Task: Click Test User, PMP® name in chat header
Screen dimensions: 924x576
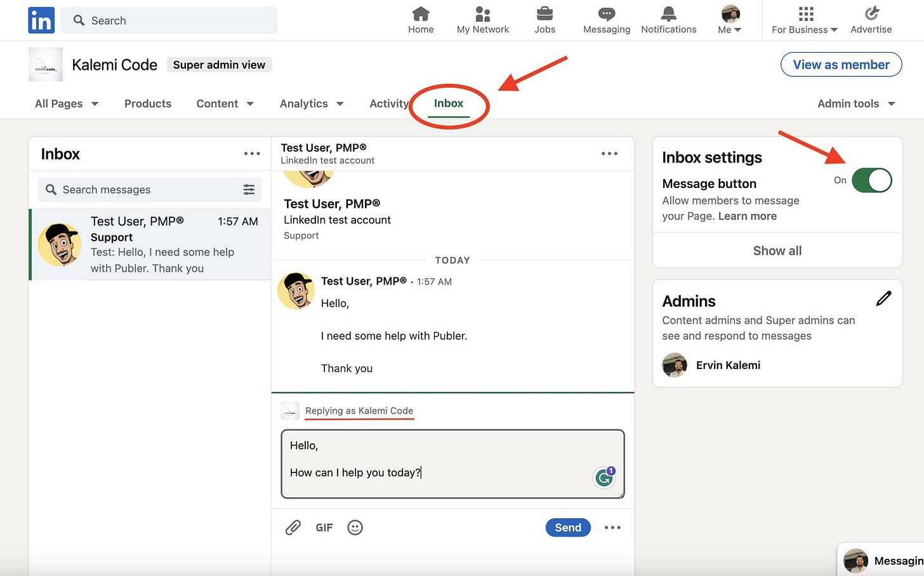Action: 324,148
